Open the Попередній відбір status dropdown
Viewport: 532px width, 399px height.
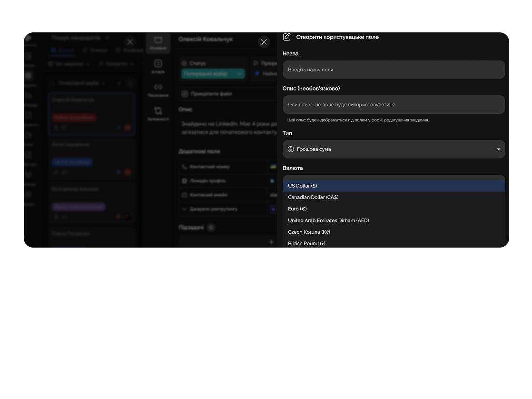[x=213, y=74]
